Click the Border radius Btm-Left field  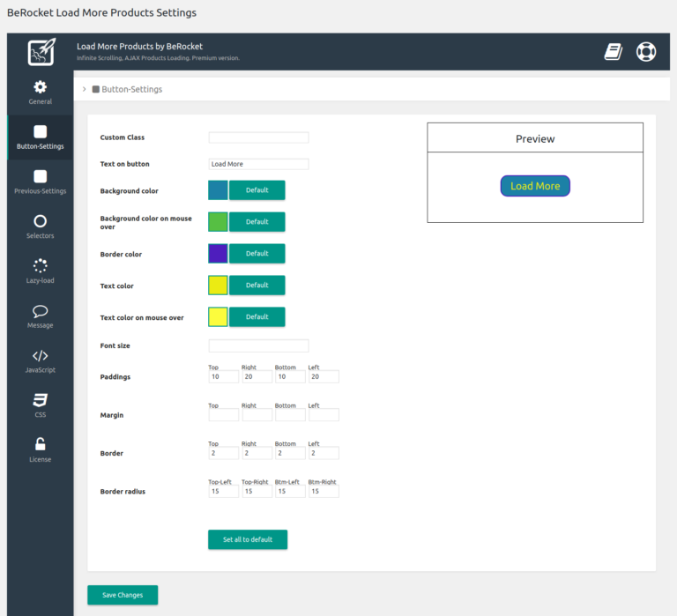(x=290, y=491)
